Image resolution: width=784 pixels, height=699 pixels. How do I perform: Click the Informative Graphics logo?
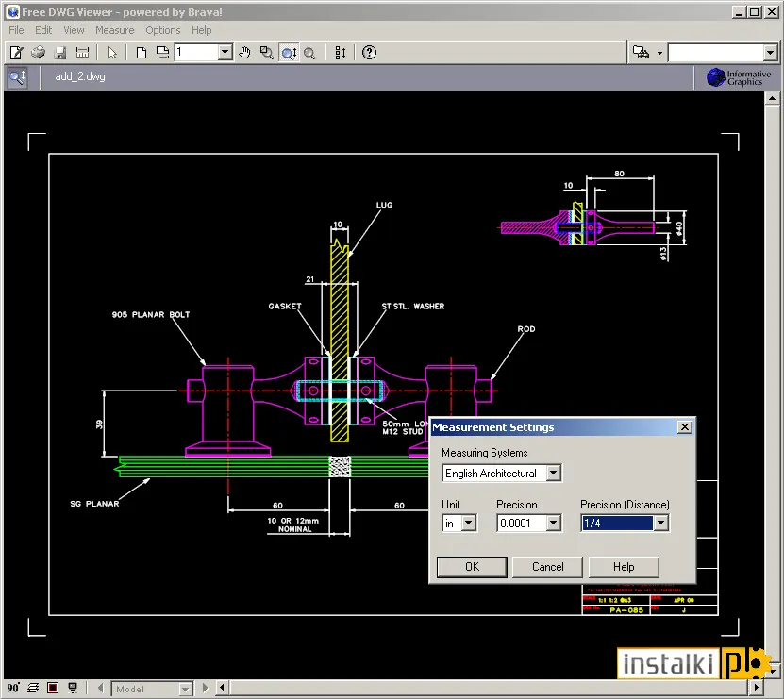738,77
